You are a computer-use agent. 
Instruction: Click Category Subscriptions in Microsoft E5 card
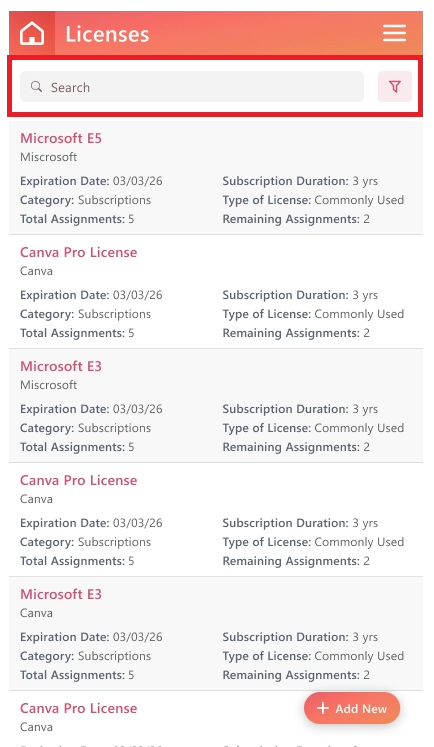click(85, 200)
